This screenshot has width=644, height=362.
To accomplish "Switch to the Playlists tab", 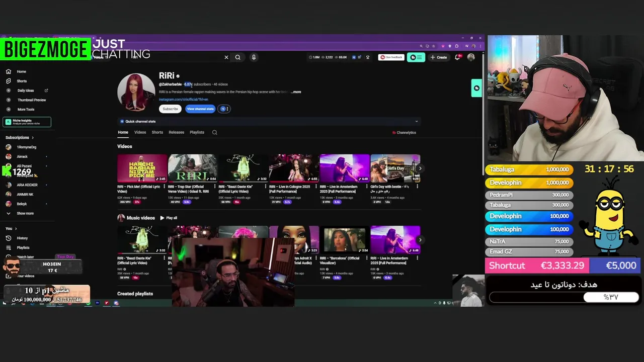I will [x=197, y=132].
